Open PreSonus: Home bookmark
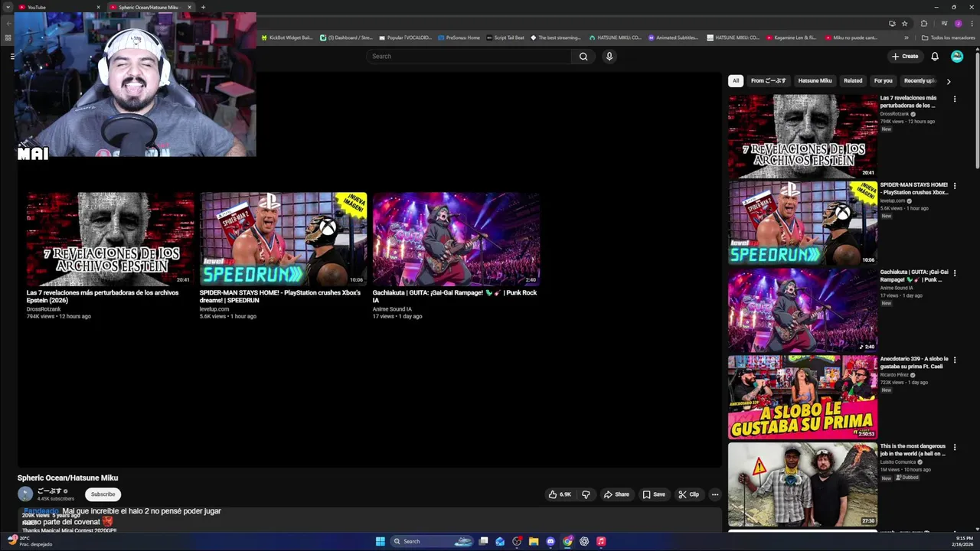The height and width of the screenshot is (551, 980). coord(459,37)
